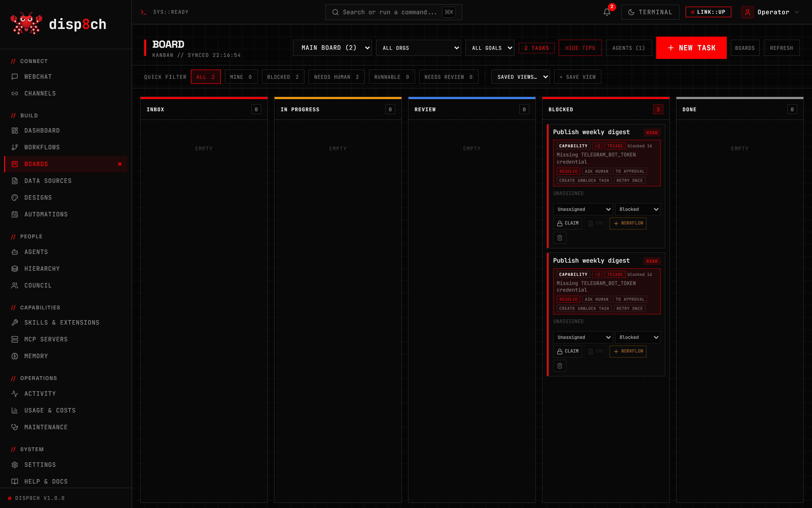Image resolution: width=812 pixels, height=508 pixels.
Task: Click the LINK::UP status indicator
Action: coord(708,12)
